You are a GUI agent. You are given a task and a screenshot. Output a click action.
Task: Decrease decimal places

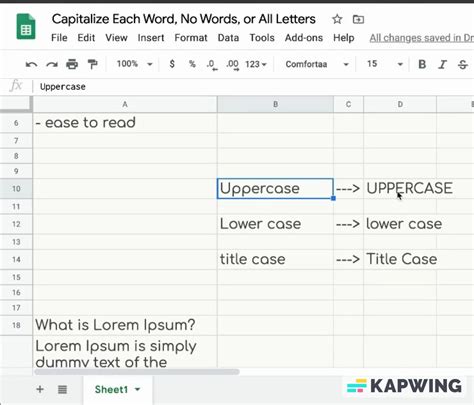pos(212,64)
